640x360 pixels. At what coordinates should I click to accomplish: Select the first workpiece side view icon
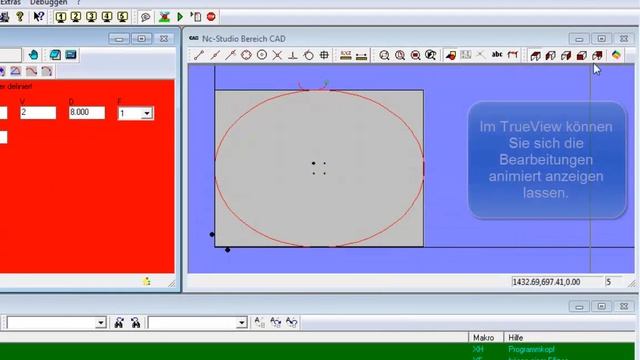[x=535, y=56]
